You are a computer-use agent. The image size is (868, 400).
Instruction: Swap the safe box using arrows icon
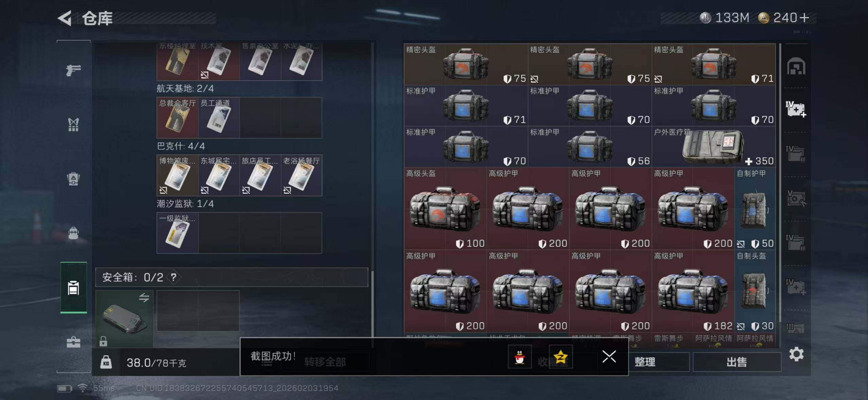[x=144, y=298]
